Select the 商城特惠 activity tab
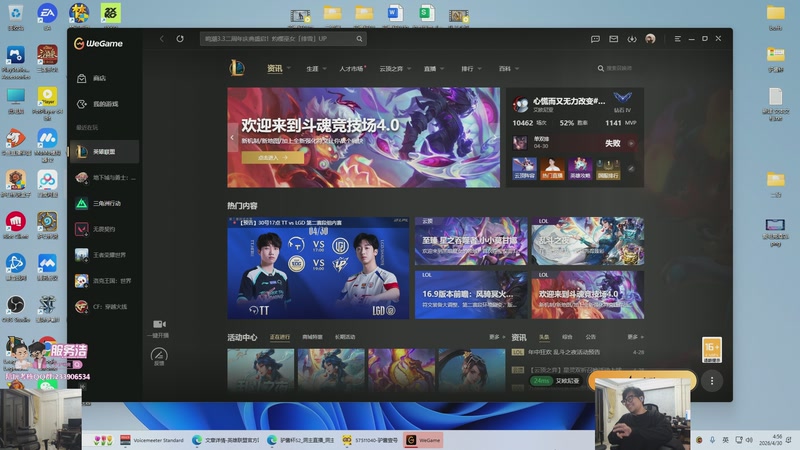 [x=312, y=337]
